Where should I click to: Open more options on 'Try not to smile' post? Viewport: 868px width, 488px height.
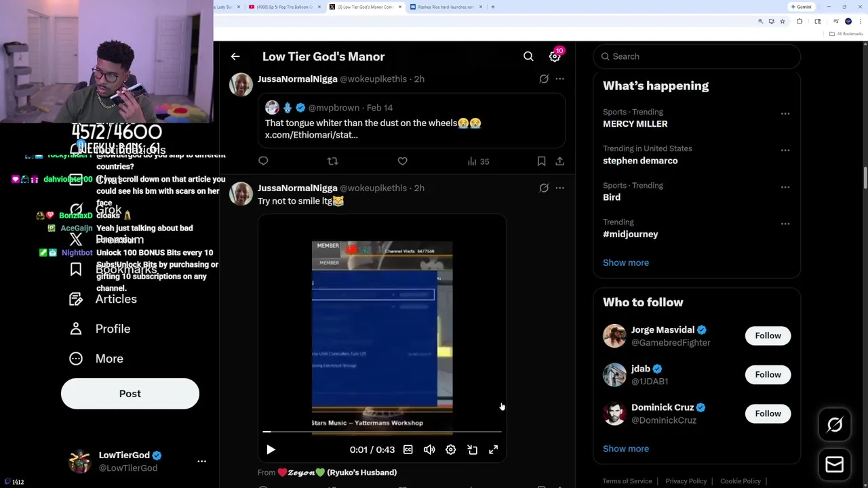pos(560,188)
